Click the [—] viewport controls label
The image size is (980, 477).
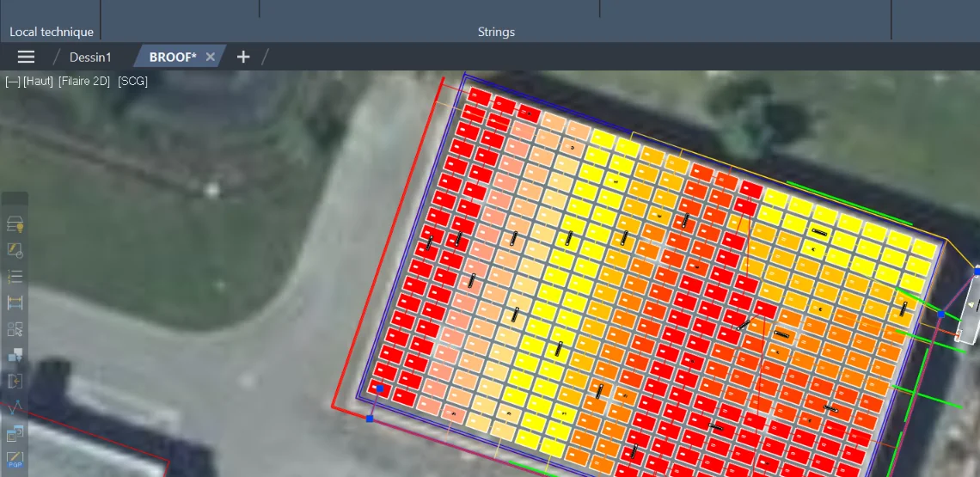click(x=12, y=82)
